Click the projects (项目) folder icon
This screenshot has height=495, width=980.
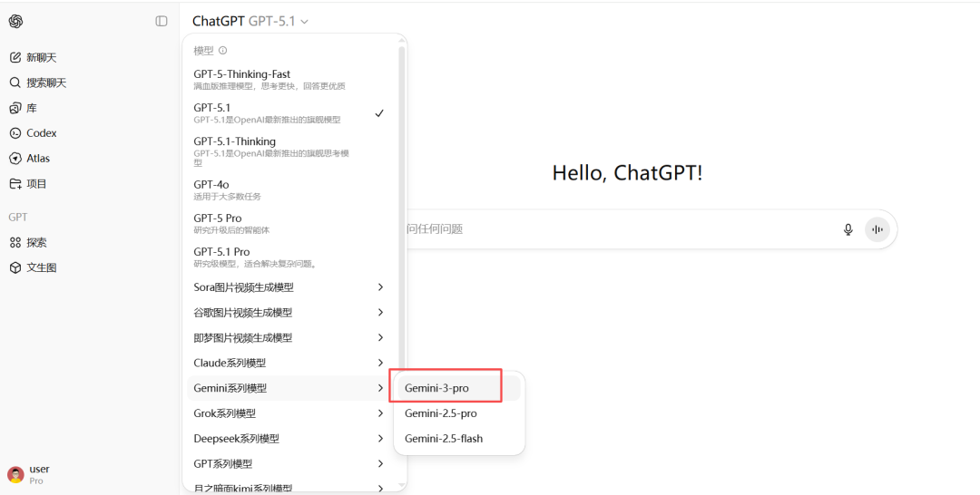15,183
